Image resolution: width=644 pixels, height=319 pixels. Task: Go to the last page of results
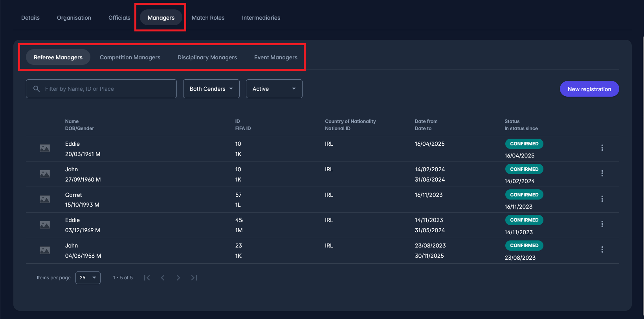194,278
